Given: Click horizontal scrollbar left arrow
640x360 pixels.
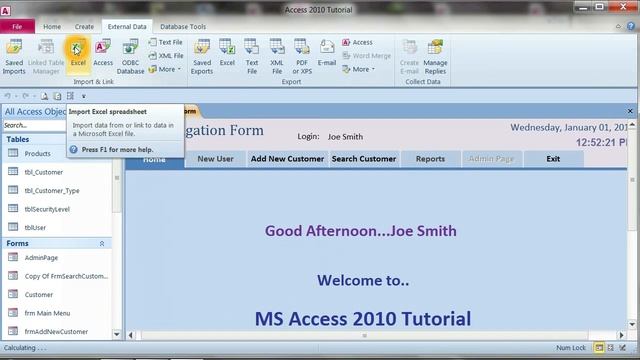Looking at the screenshot, I should (131, 335).
